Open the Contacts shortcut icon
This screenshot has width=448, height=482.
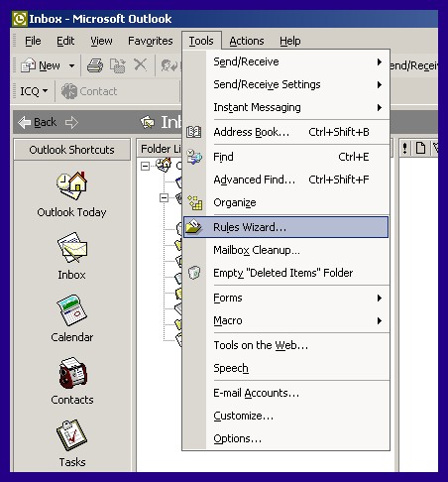pyautogui.click(x=72, y=373)
